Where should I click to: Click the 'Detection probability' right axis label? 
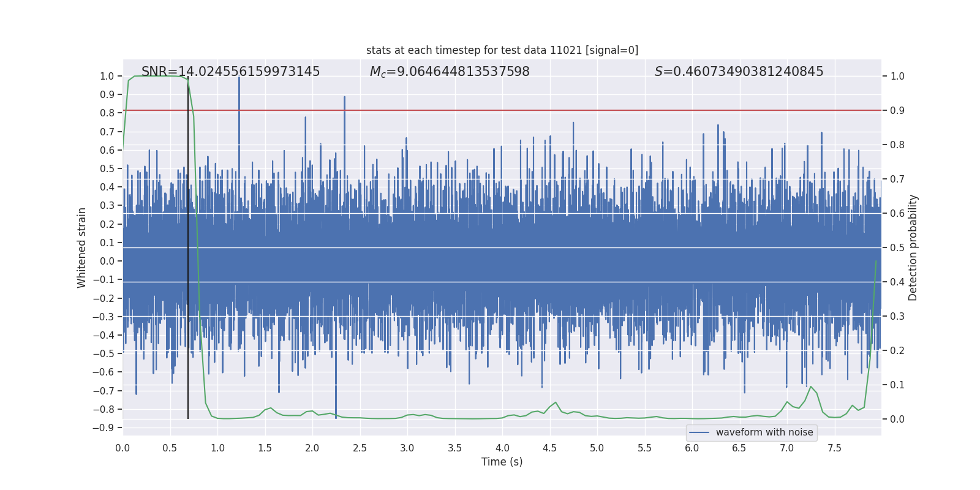click(913, 247)
